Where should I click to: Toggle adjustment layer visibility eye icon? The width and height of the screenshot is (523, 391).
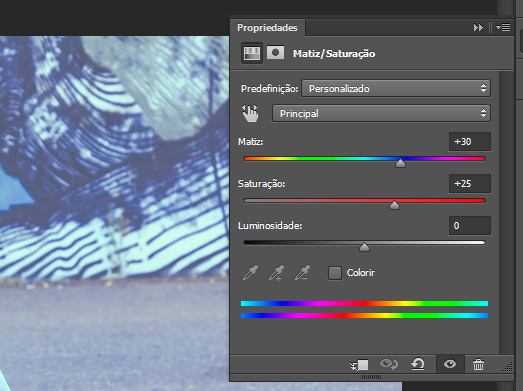click(x=450, y=364)
